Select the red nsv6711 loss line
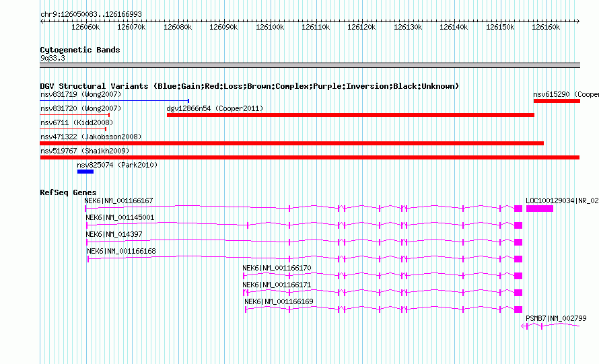 pos(73,129)
